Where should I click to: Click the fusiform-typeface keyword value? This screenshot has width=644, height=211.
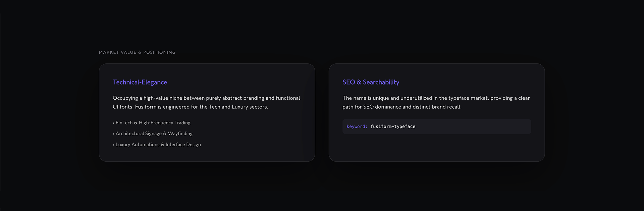393,126
